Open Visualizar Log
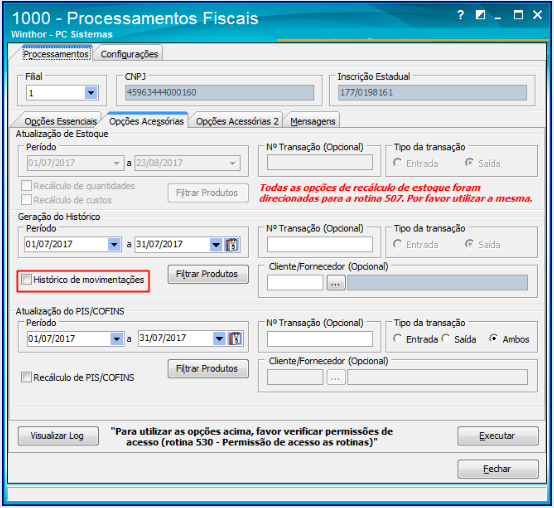Viewport: 554px width, 508px height. [58, 436]
